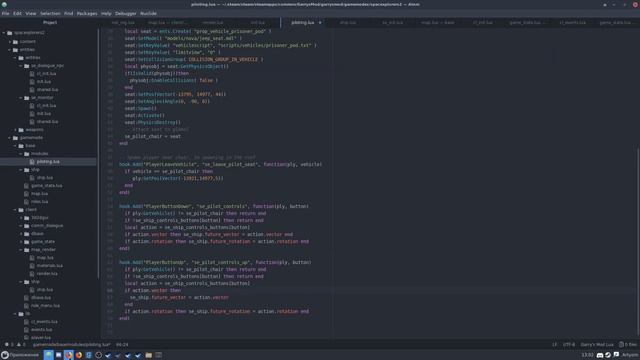Collapse the client folder arrow
The image size is (640, 360).
point(16,209)
